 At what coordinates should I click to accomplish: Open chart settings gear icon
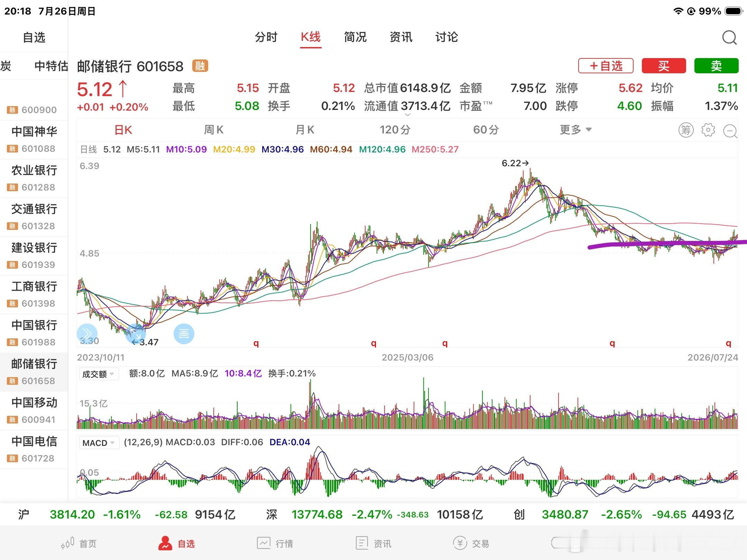[x=708, y=130]
